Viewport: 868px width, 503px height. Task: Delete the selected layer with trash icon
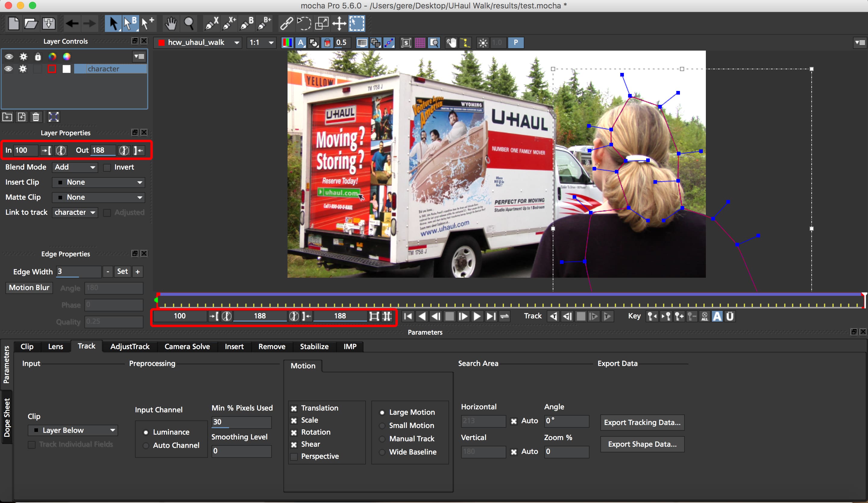point(36,117)
